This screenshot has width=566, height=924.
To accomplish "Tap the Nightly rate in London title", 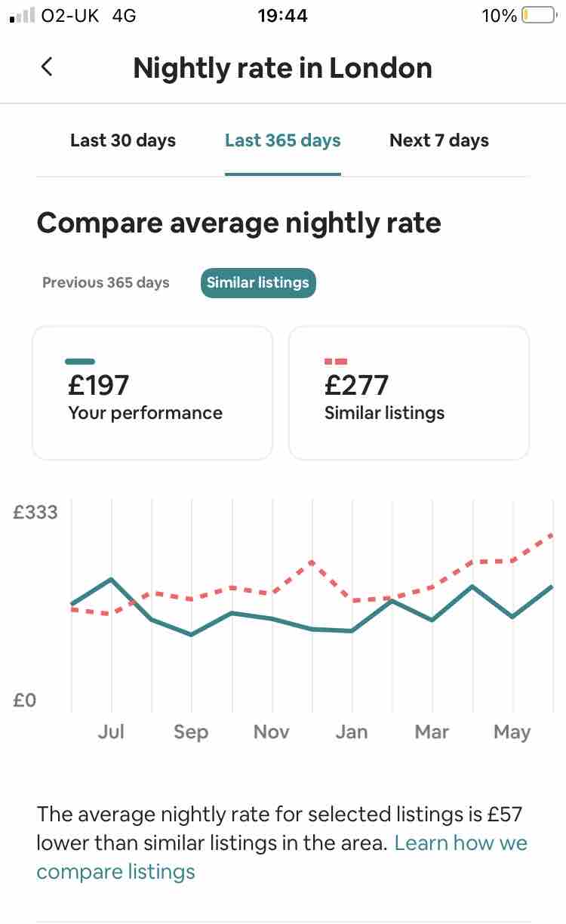I will [283, 68].
